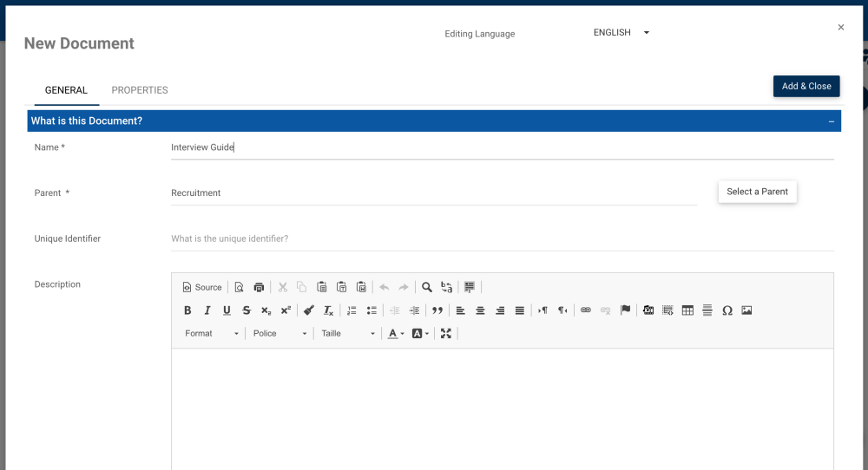Click the Undo arrow
Screen dimensions: 868x470
pyautogui.click(x=385, y=287)
